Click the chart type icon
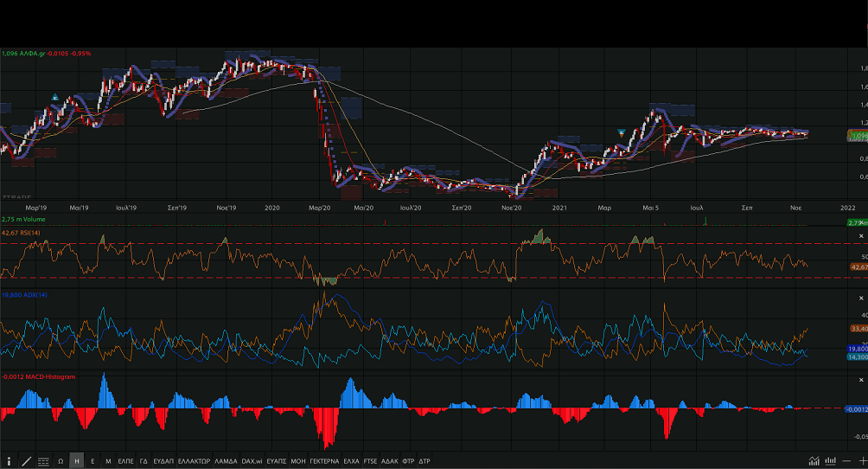This screenshot has width=868, height=469. pos(814,461)
